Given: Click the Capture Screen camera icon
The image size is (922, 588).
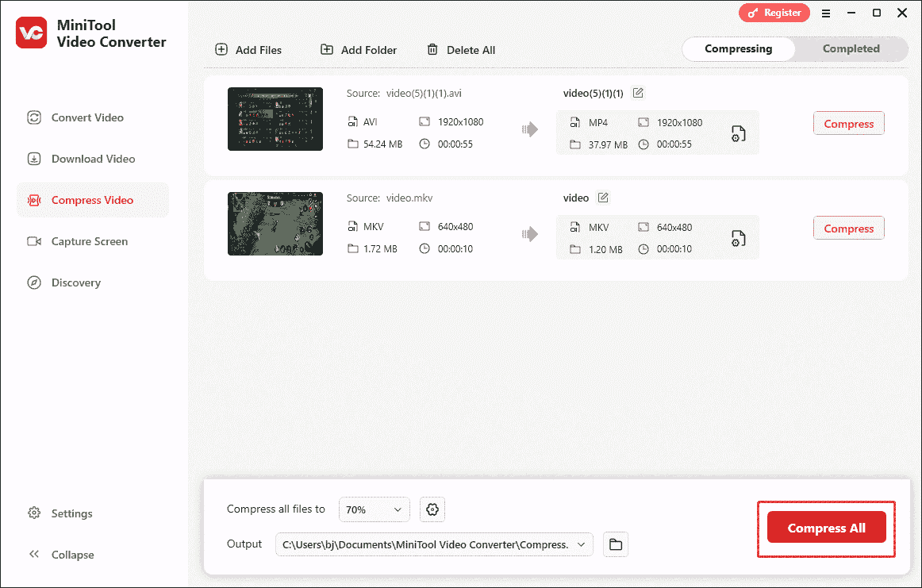Looking at the screenshot, I should pyautogui.click(x=34, y=241).
